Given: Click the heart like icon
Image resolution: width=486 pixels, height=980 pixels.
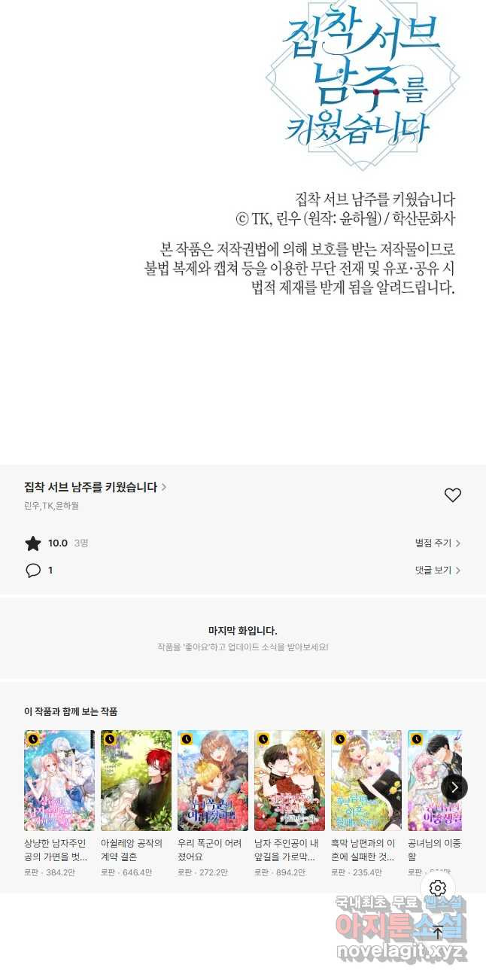Looking at the screenshot, I should (x=452, y=495).
